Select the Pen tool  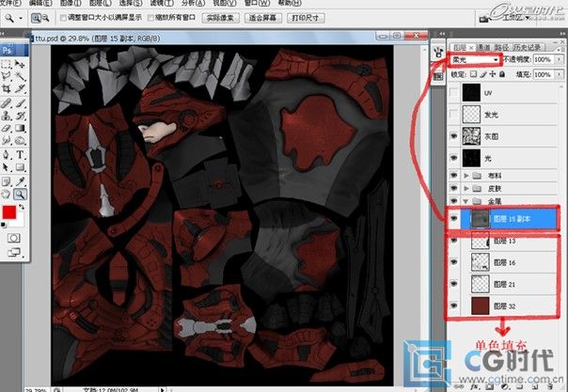(7, 155)
